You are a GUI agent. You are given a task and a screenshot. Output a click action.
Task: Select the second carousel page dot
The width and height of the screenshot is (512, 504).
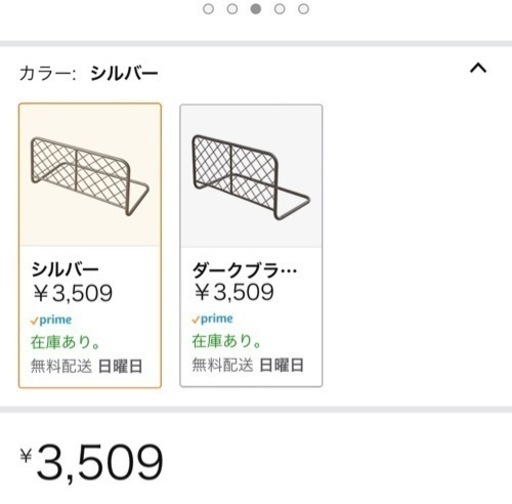point(232,9)
